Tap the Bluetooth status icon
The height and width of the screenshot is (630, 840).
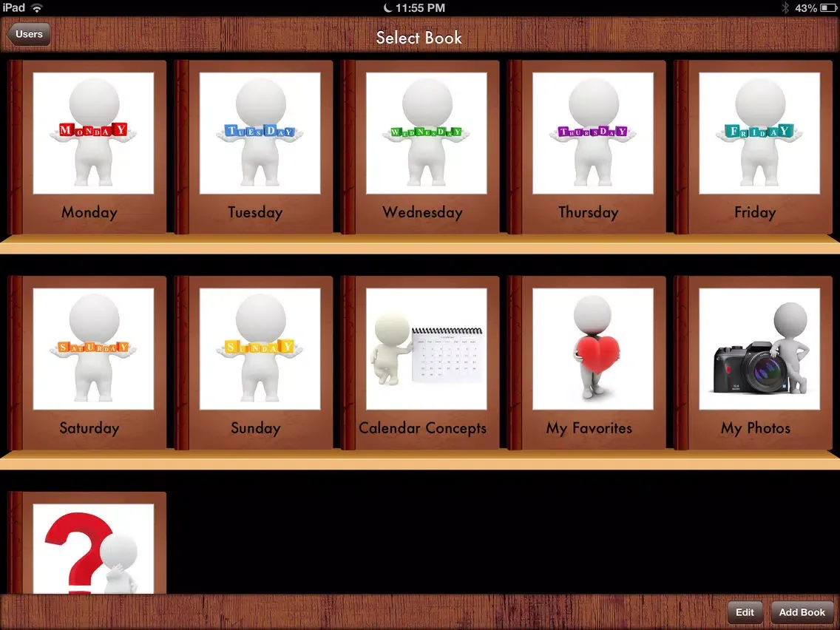pos(785,7)
